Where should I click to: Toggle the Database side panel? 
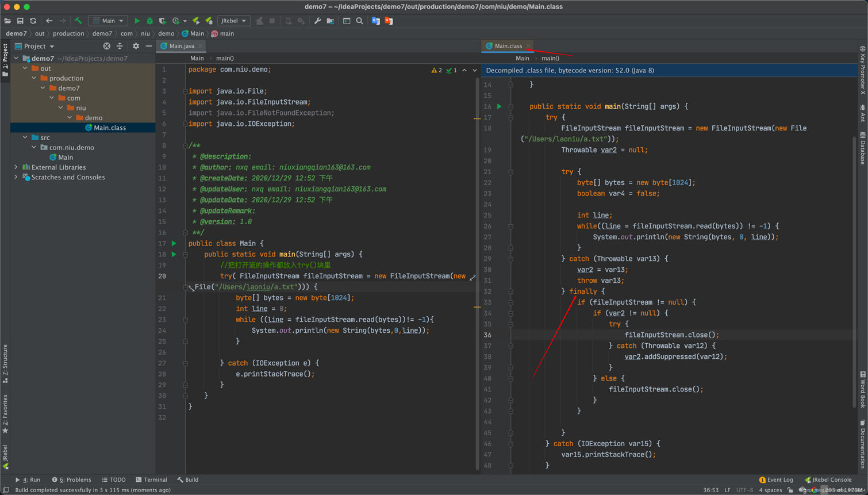(x=863, y=148)
